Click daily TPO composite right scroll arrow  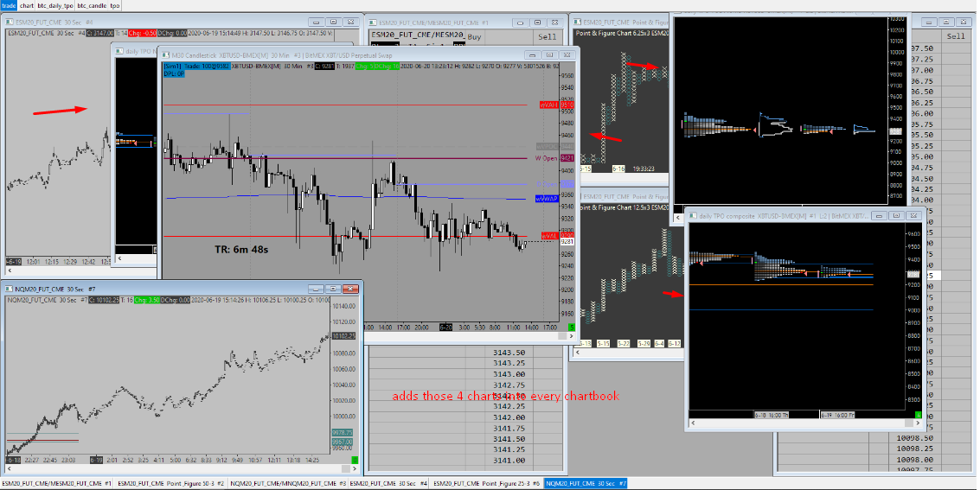[918, 423]
